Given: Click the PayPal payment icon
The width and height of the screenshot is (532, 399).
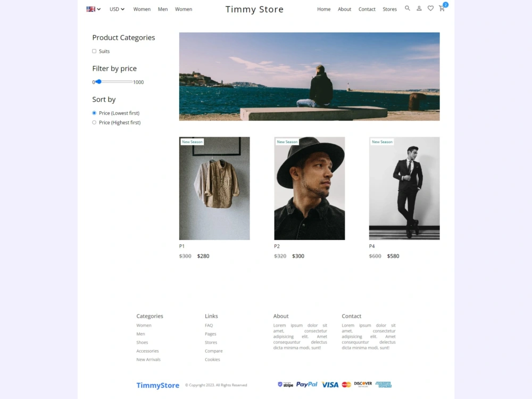Looking at the screenshot, I should 306,384.
